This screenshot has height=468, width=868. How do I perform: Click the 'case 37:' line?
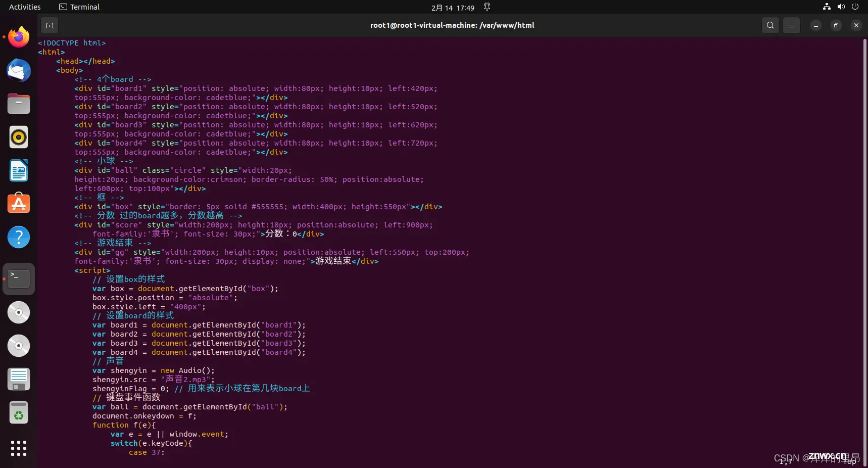coord(147,452)
